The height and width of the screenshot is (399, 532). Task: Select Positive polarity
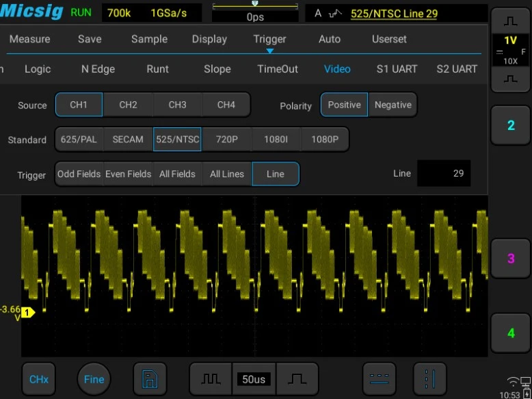(344, 105)
